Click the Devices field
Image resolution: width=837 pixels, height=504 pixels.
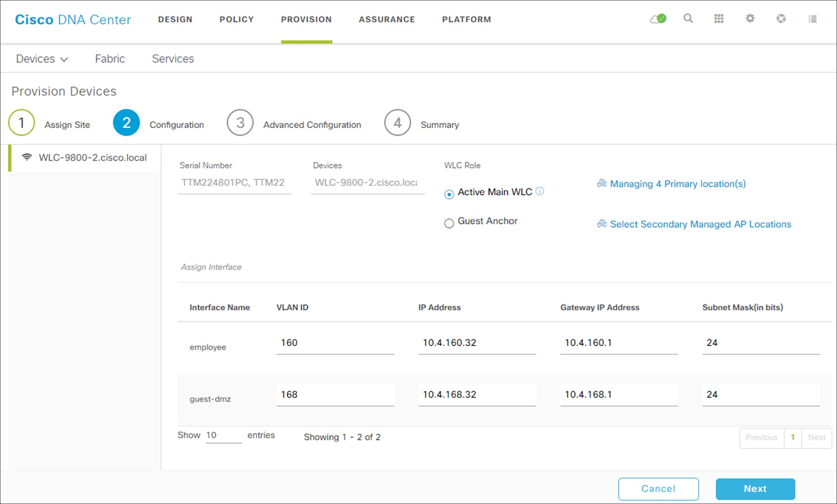(368, 183)
